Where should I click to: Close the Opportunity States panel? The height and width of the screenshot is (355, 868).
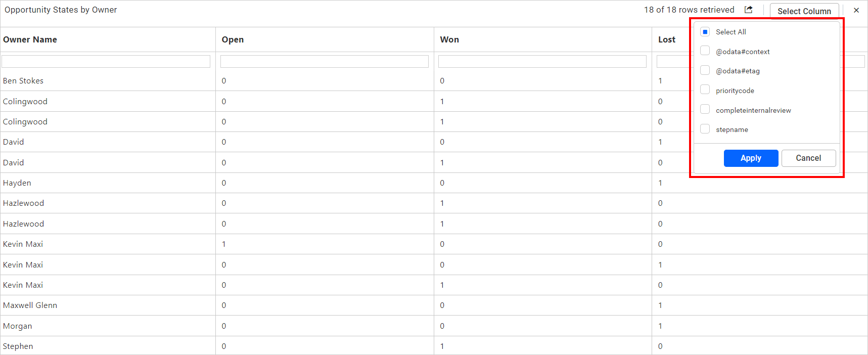pyautogui.click(x=856, y=10)
